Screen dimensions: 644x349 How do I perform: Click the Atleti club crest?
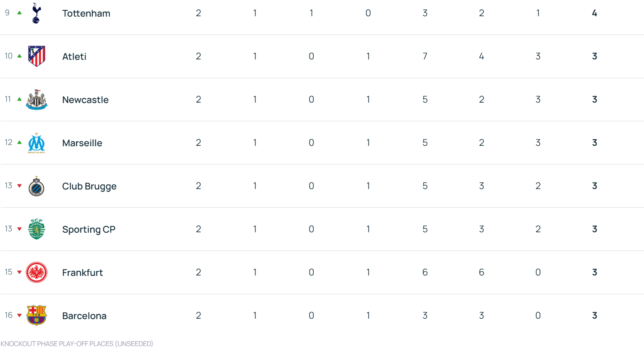pos(37,56)
